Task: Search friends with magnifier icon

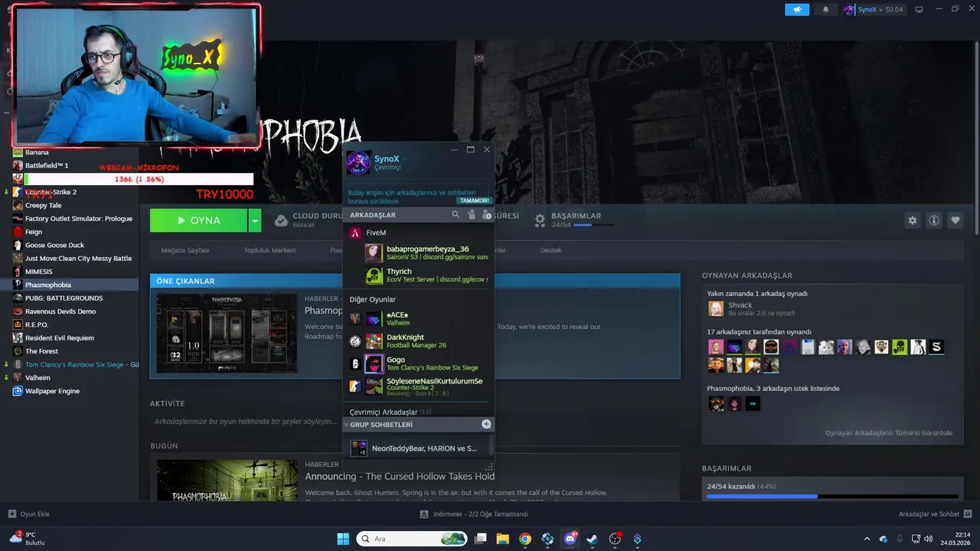Action: coord(456,215)
